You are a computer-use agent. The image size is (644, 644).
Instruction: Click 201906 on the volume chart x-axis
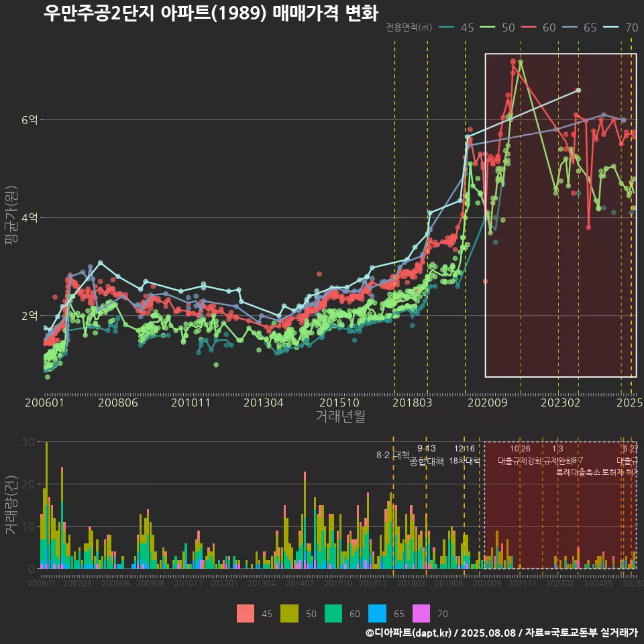(449, 583)
